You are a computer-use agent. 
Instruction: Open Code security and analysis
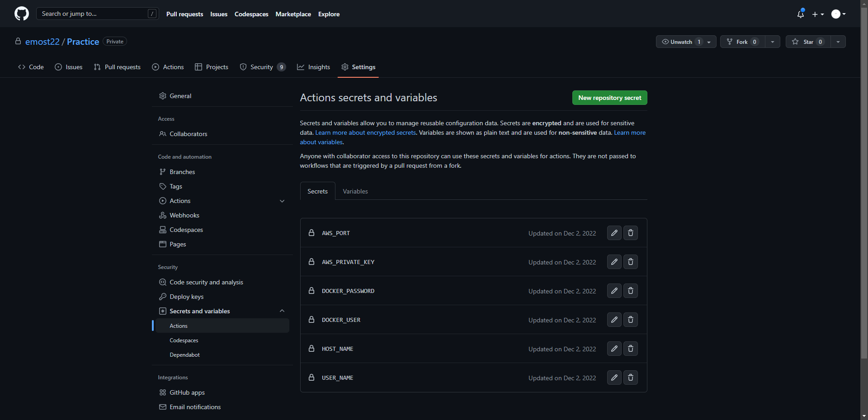point(222,282)
